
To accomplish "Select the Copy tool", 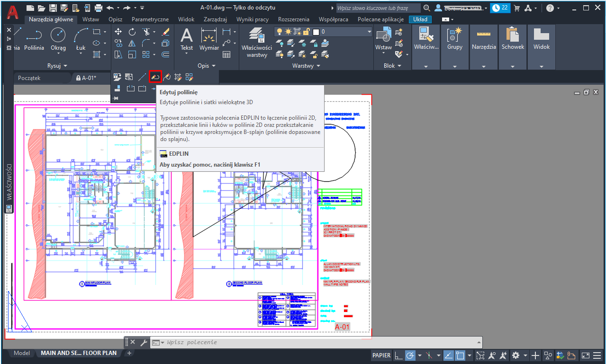I will 118,43.
